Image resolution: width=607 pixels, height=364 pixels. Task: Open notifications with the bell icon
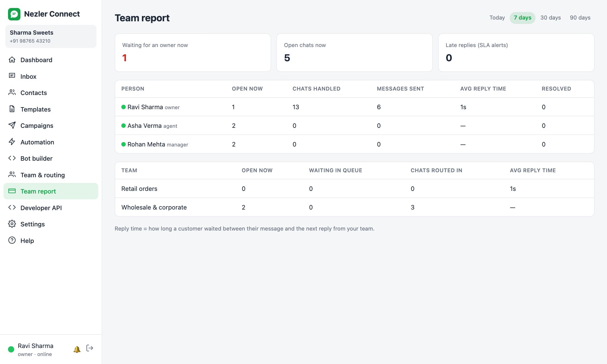tap(77, 349)
